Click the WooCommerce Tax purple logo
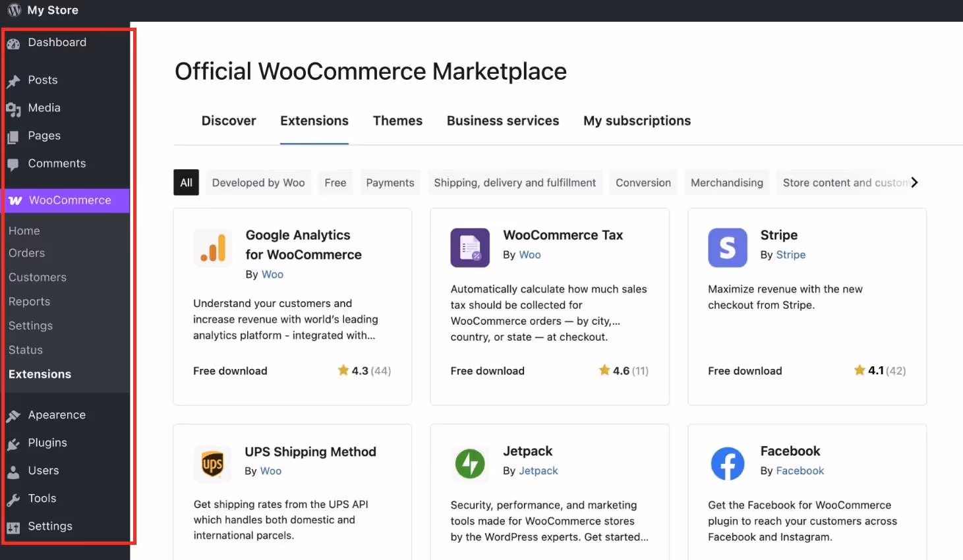This screenshot has width=963, height=560. pos(470,248)
